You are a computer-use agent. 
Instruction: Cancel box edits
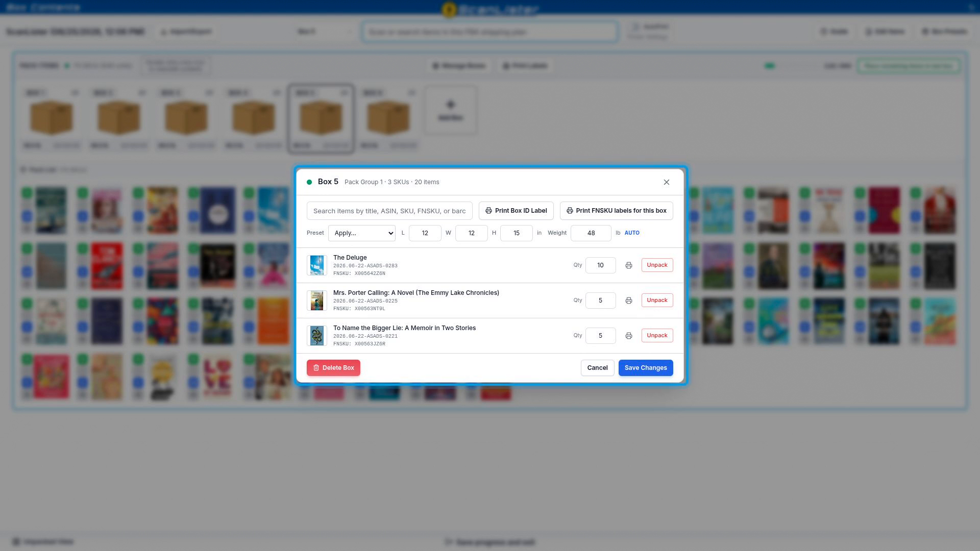coord(597,368)
